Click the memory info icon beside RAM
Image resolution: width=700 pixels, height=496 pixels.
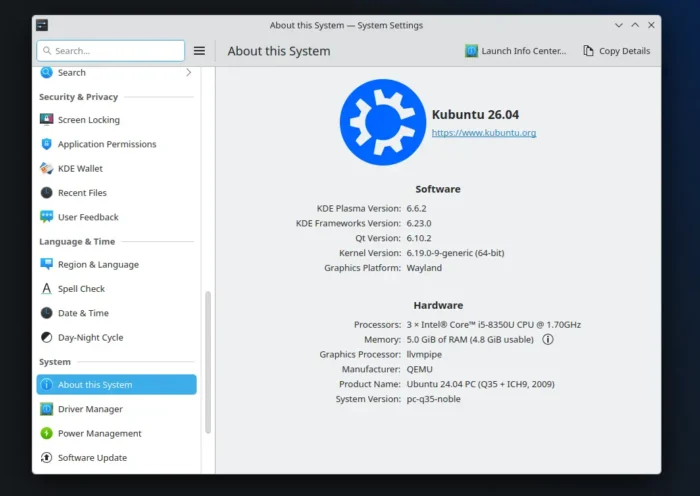tap(547, 339)
